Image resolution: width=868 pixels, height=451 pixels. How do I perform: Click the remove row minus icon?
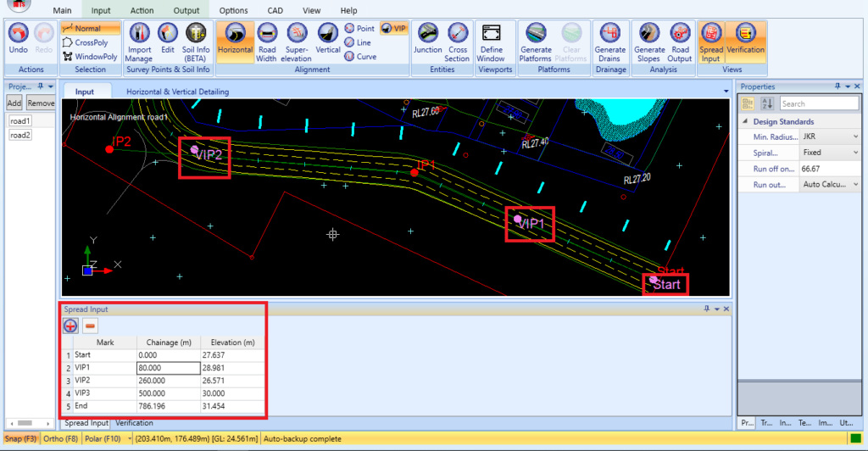click(x=90, y=326)
